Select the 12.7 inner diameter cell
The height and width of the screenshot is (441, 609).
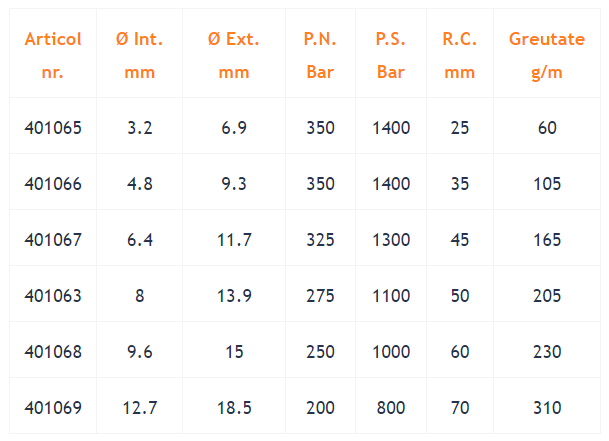coord(139,408)
